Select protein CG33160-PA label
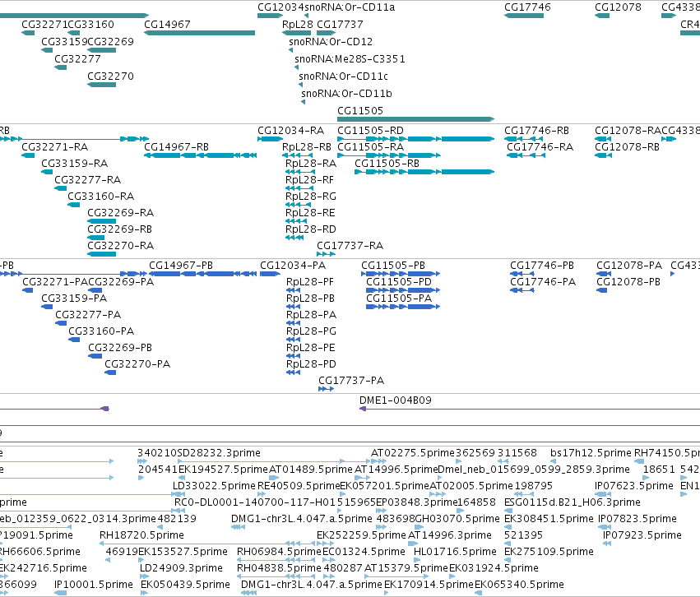This screenshot has width=700, height=597. 101,331
